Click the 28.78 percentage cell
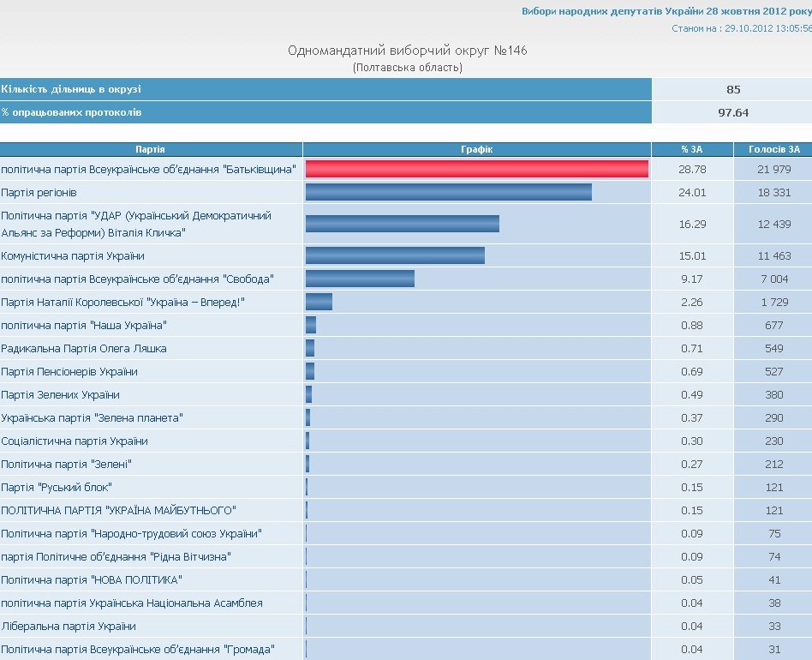This screenshot has height=660, width=812. tap(692, 170)
